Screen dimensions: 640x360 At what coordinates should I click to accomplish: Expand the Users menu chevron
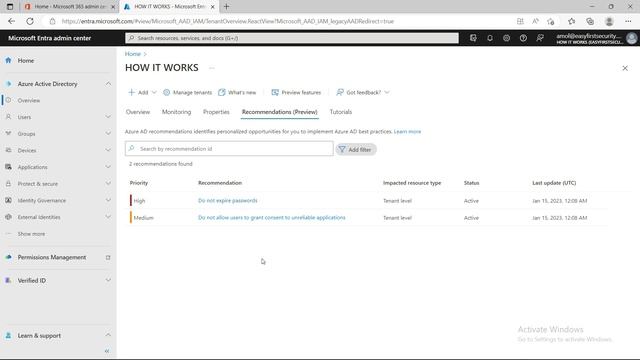pyautogui.click(x=108, y=117)
